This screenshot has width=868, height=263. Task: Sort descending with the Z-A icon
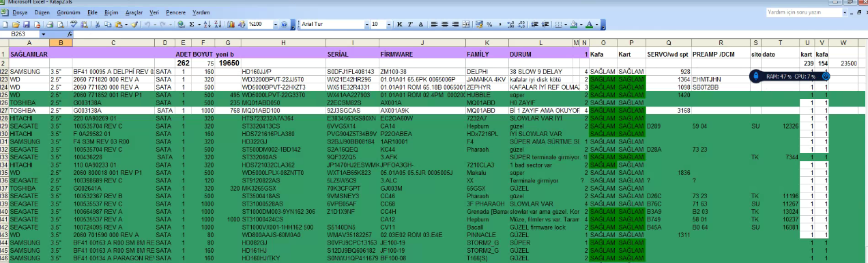[x=218, y=24]
